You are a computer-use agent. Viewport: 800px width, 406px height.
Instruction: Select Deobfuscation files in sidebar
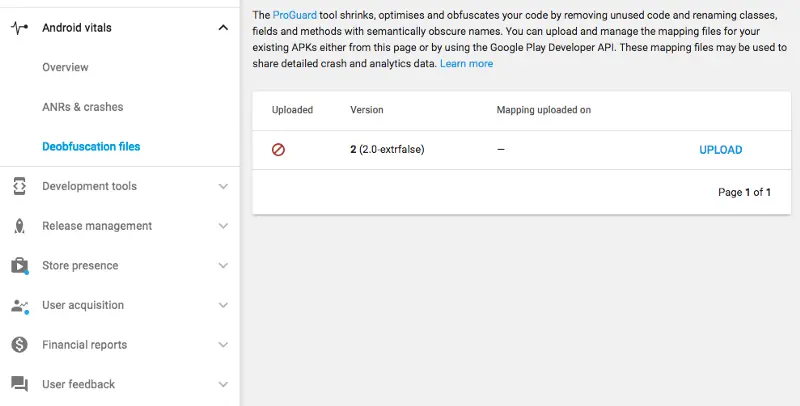click(x=91, y=146)
